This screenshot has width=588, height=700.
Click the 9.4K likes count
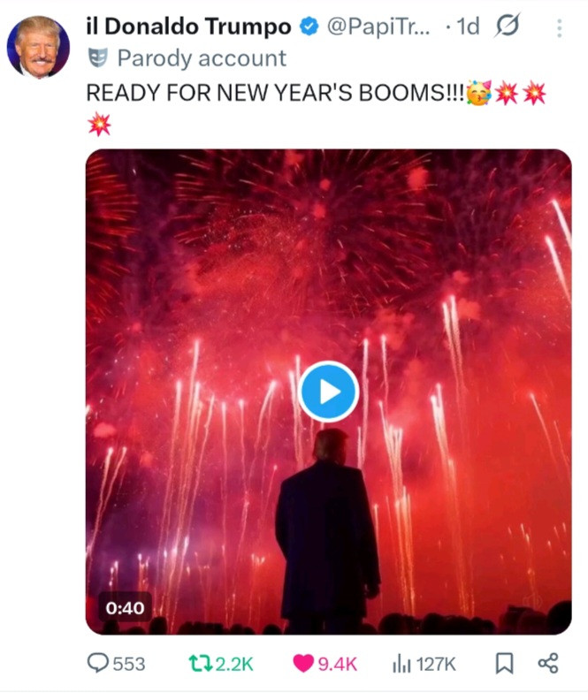(x=338, y=665)
